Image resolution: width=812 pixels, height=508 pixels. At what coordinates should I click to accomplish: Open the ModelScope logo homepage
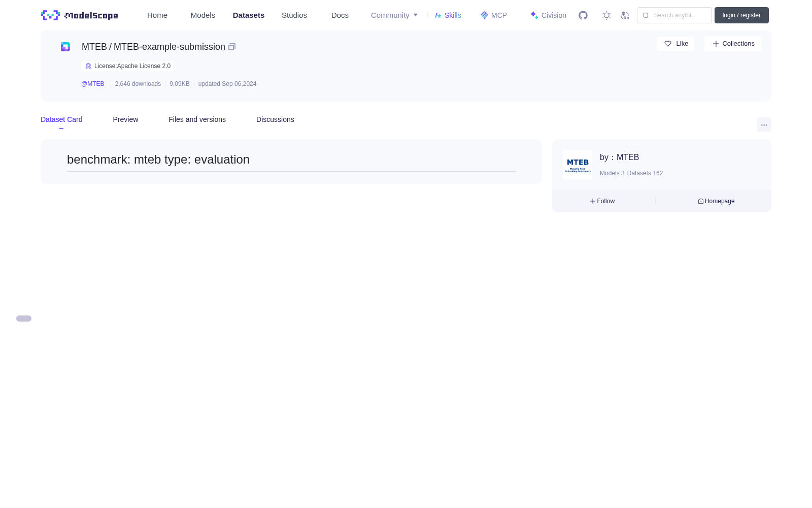79,15
